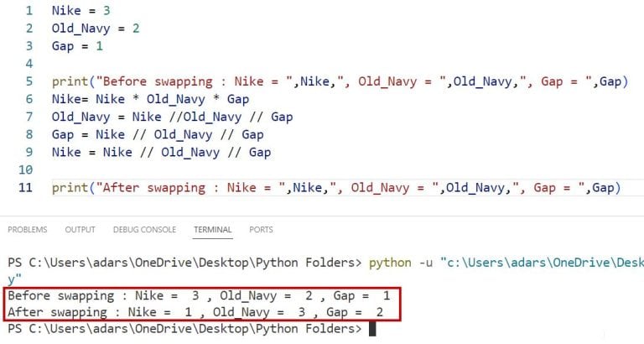Click 'Nike = Nike // Old_Navy // Gap' line

coord(161,152)
